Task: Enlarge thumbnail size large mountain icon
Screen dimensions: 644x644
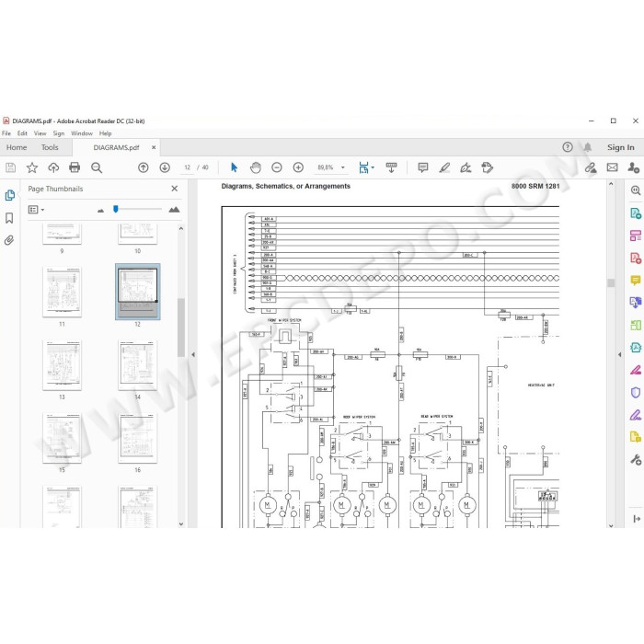Action: [174, 210]
